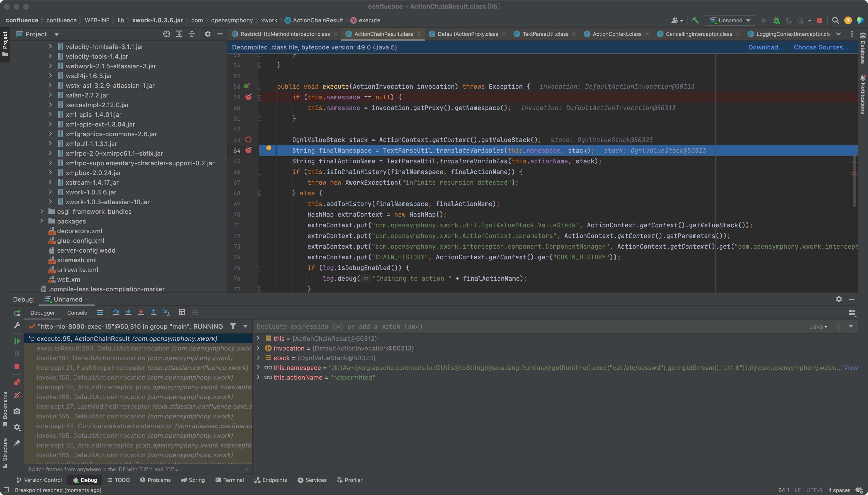The height and width of the screenshot is (495, 868).
Task: Expand xwork-1.0.3.6.jar tree node
Action: pyautogui.click(x=50, y=192)
